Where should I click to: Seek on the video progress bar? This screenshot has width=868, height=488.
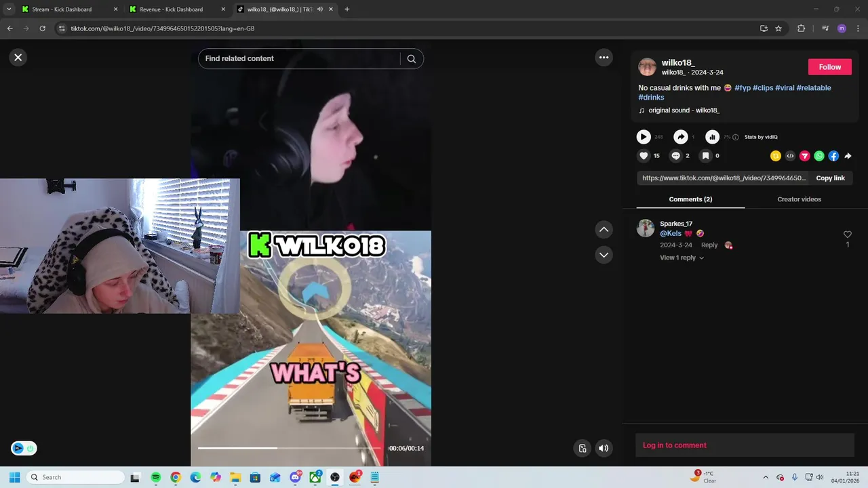[290, 448]
